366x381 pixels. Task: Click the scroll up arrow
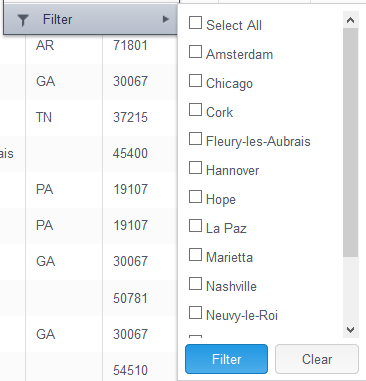[x=350, y=20]
